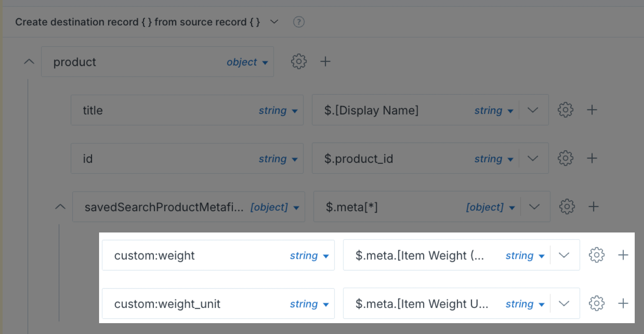Open settings gear for the $.meta[*] row

click(x=567, y=207)
